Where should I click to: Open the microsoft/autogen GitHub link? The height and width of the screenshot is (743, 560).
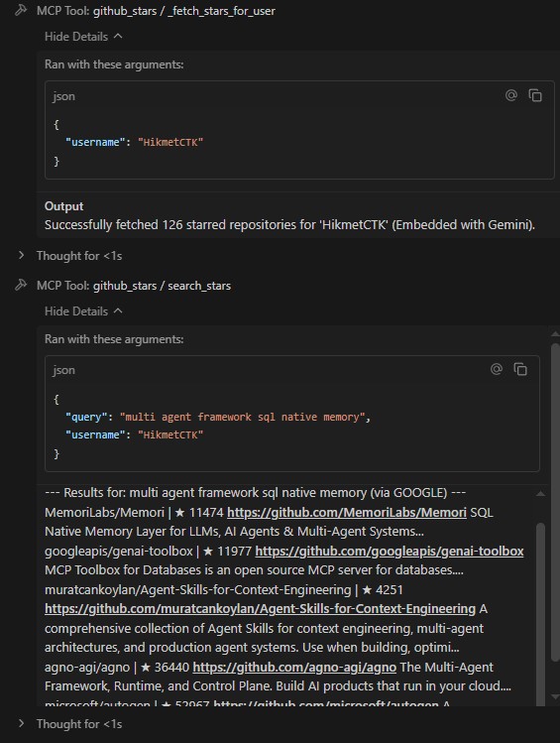pyautogui.click(x=326, y=702)
